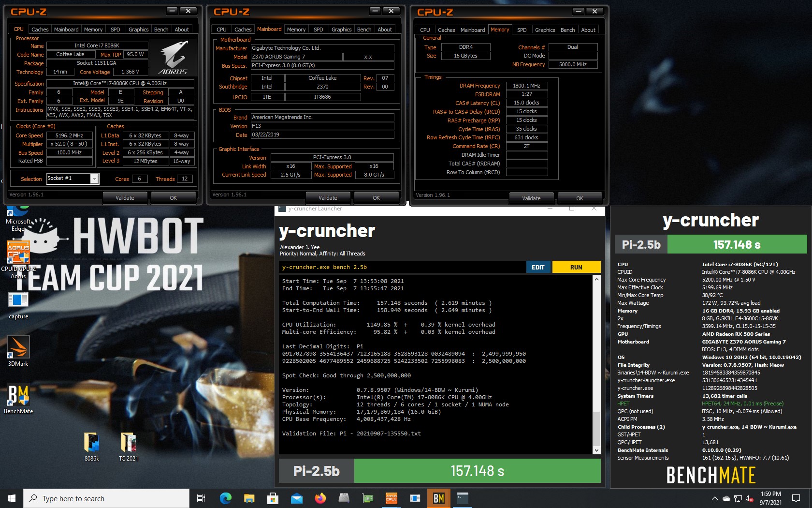The width and height of the screenshot is (812, 508).
Task: Click the taskbar search box
Action: [106, 498]
